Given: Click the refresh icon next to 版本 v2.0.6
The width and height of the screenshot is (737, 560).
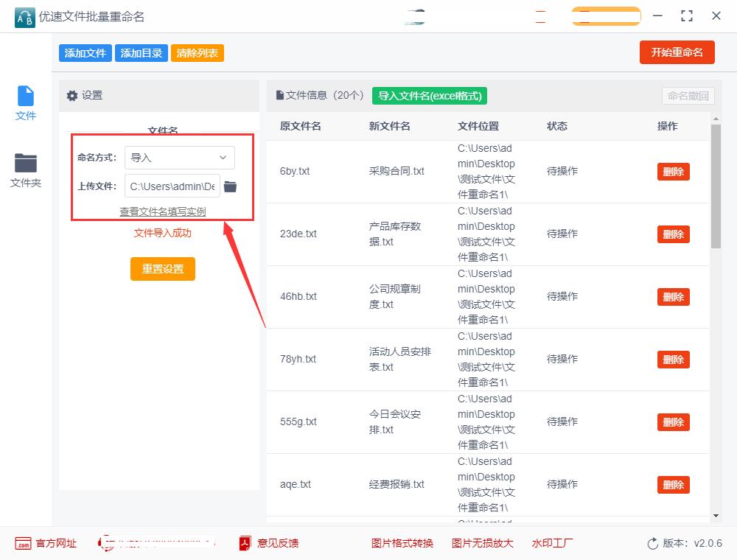Looking at the screenshot, I should pos(652,543).
